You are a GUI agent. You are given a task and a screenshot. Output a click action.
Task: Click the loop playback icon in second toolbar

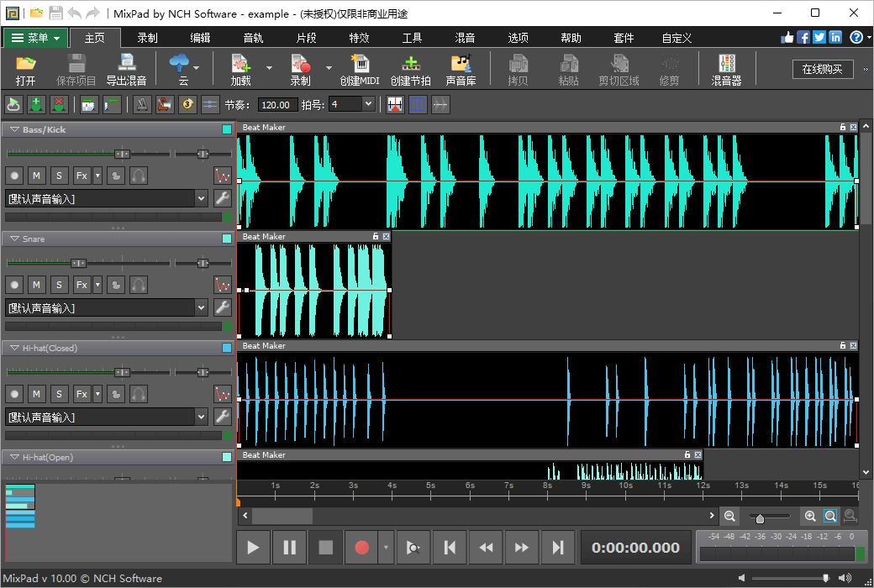(x=13, y=104)
